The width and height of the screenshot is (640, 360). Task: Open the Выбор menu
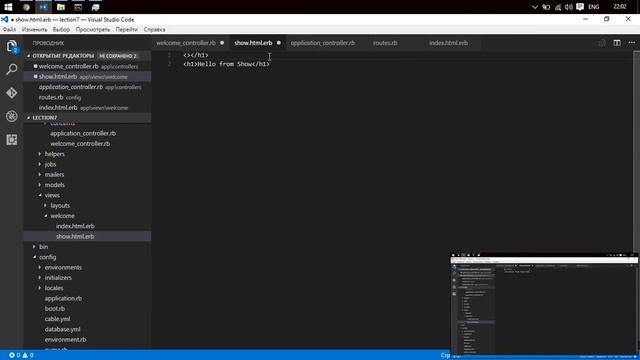click(x=61, y=29)
